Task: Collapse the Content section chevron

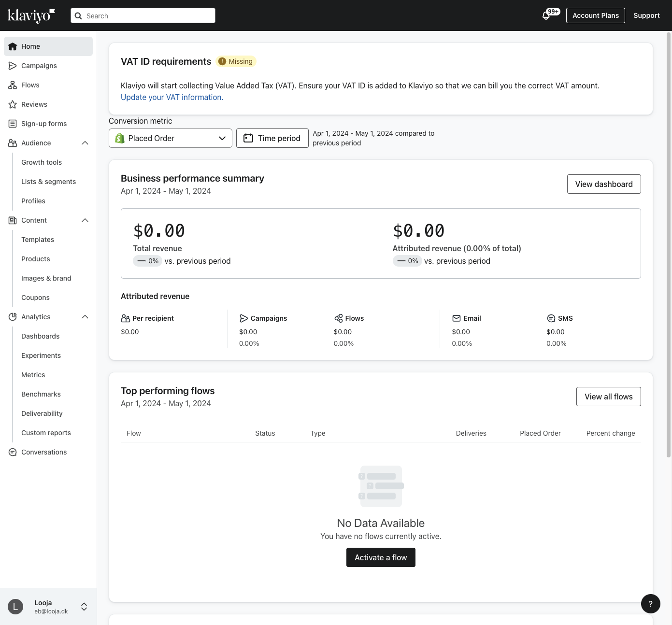Action: [x=85, y=220]
